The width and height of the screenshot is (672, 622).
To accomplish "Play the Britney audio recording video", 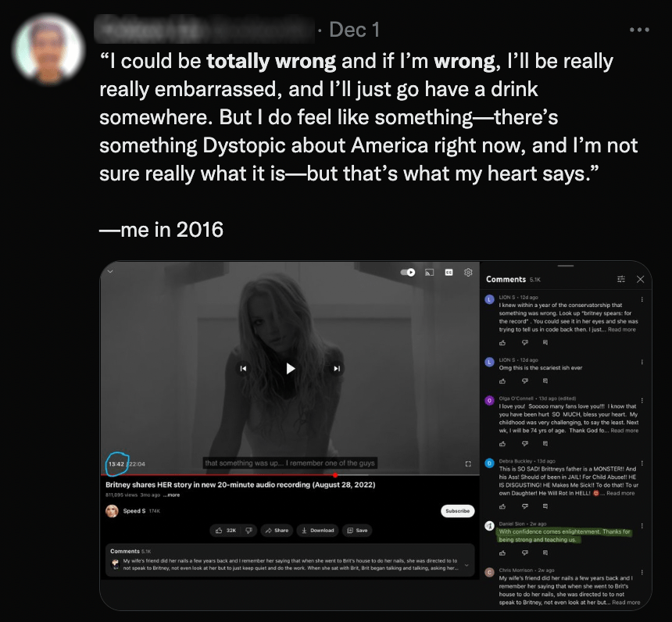I will (x=290, y=368).
